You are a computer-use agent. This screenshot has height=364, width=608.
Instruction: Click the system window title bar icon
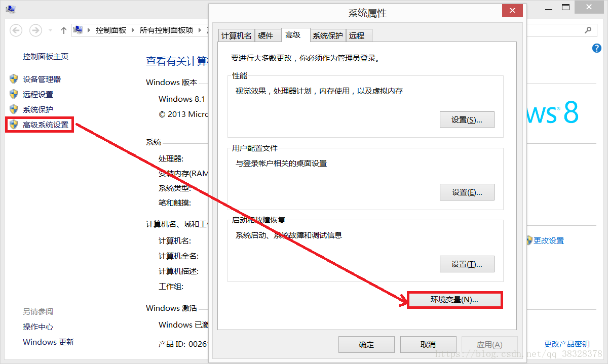pyautogui.click(x=10, y=9)
